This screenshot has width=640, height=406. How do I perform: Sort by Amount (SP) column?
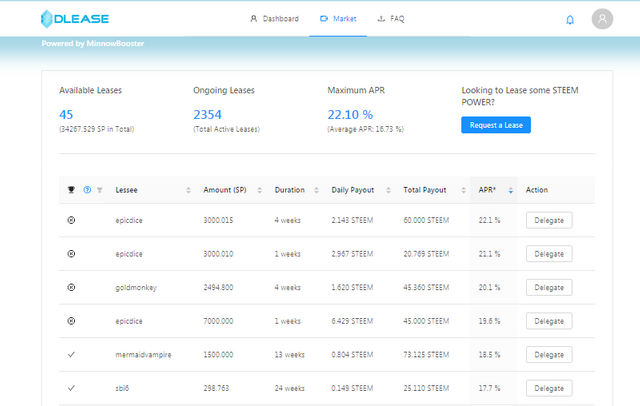pos(259,190)
